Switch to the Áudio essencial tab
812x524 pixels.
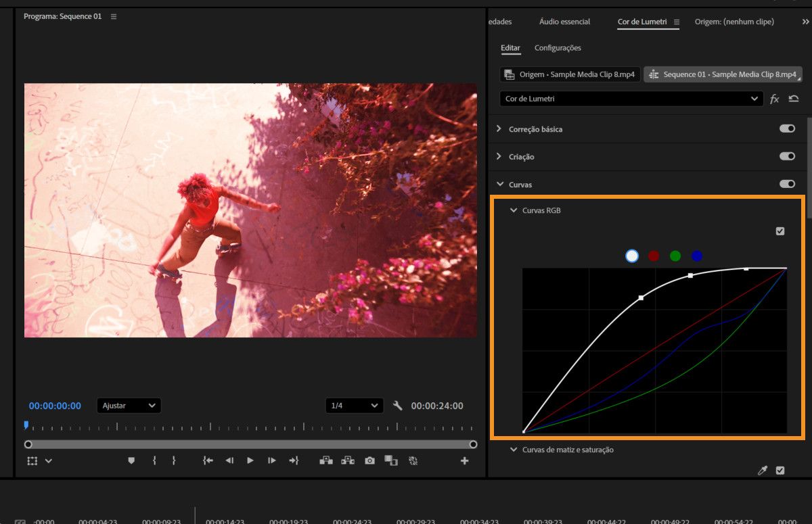(x=564, y=22)
